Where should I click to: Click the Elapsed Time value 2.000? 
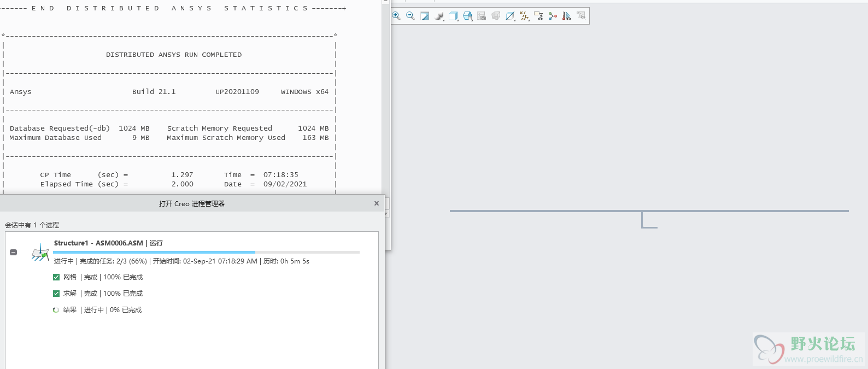pos(183,184)
